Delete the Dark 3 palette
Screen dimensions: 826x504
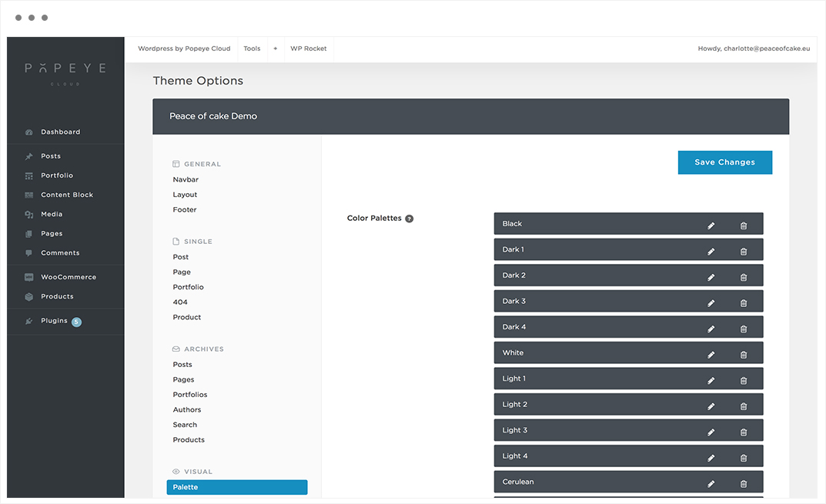[x=744, y=303]
